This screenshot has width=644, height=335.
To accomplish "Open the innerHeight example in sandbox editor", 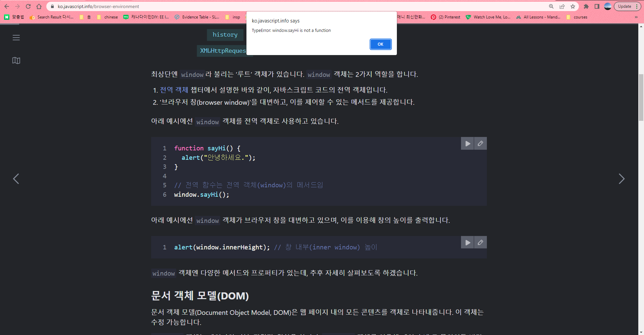I will click(480, 242).
